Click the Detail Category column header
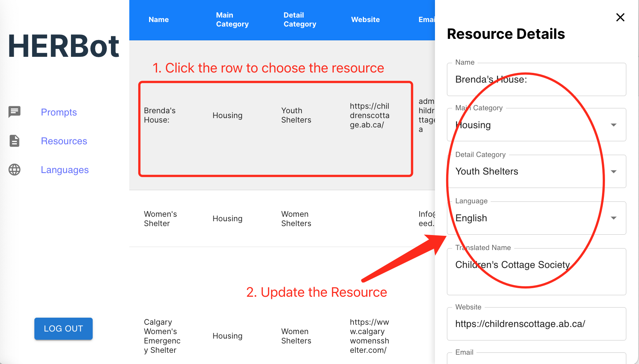 300,20
